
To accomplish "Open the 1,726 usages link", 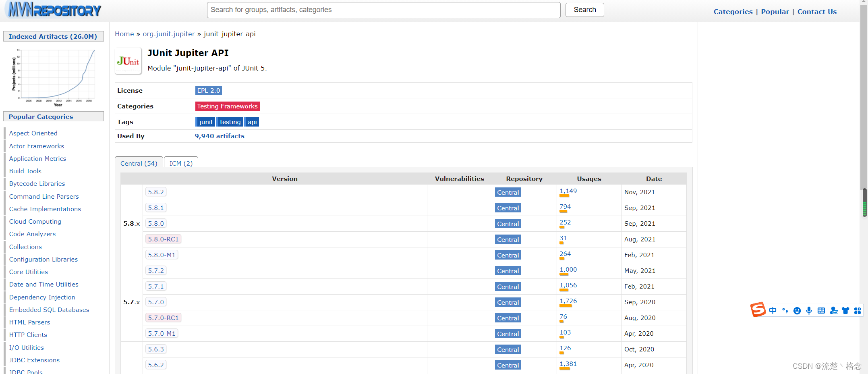I will click(568, 301).
